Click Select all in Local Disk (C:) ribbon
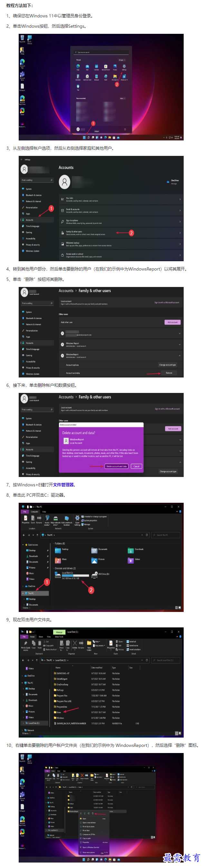The height and width of the screenshot is (868, 203). (131, 642)
